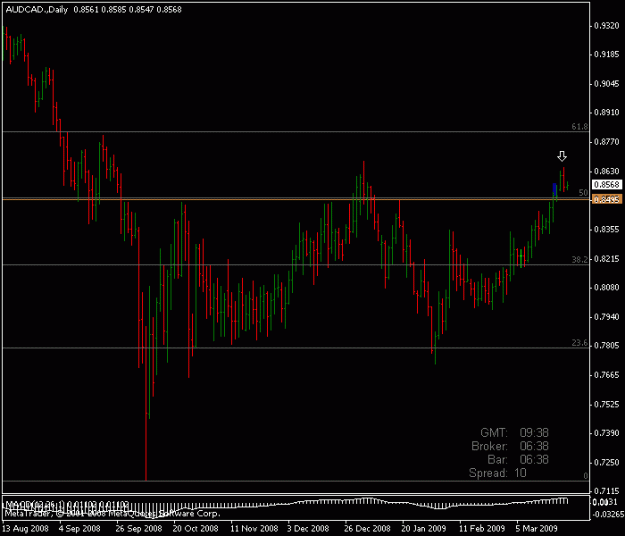Click the 0.8568 current price tag
625x536 pixels.
pos(607,185)
